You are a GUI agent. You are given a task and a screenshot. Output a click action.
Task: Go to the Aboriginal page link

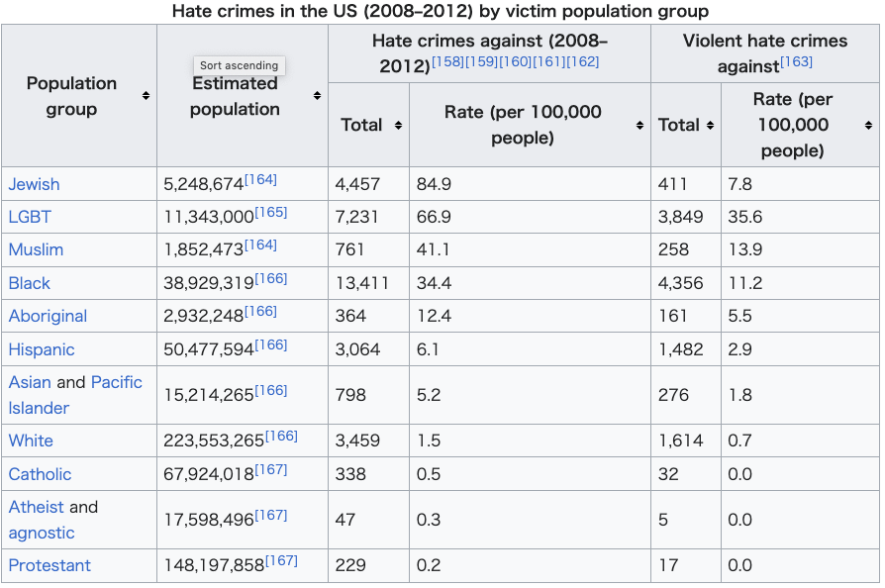(x=48, y=316)
